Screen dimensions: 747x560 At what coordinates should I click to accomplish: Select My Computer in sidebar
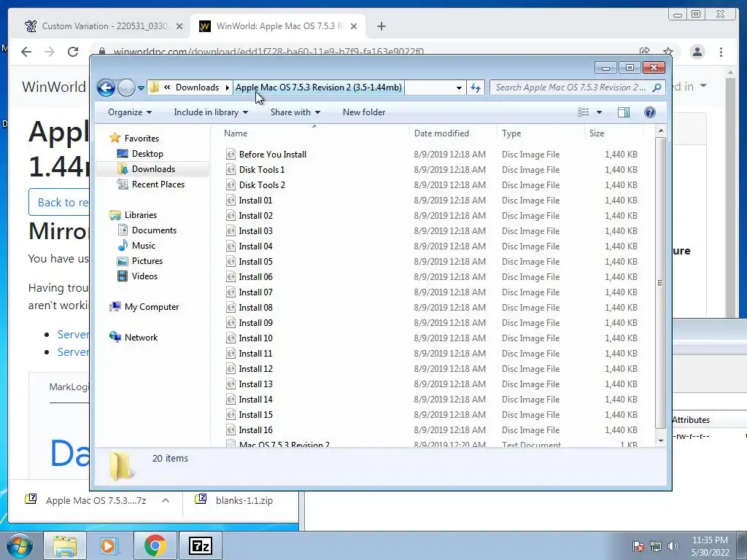coord(152,307)
